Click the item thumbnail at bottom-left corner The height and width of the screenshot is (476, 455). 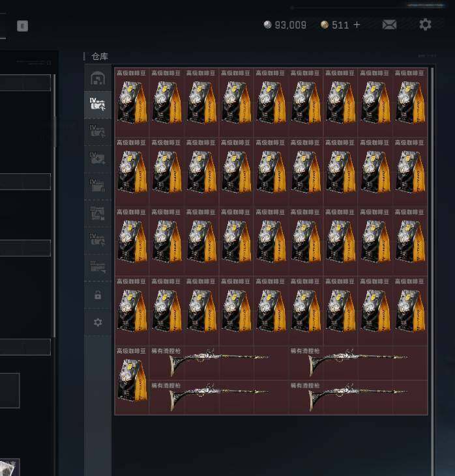(x=10, y=467)
